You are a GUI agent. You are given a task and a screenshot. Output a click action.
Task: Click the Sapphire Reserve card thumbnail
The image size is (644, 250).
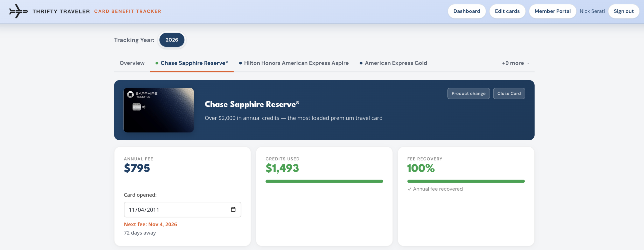click(x=159, y=110)
